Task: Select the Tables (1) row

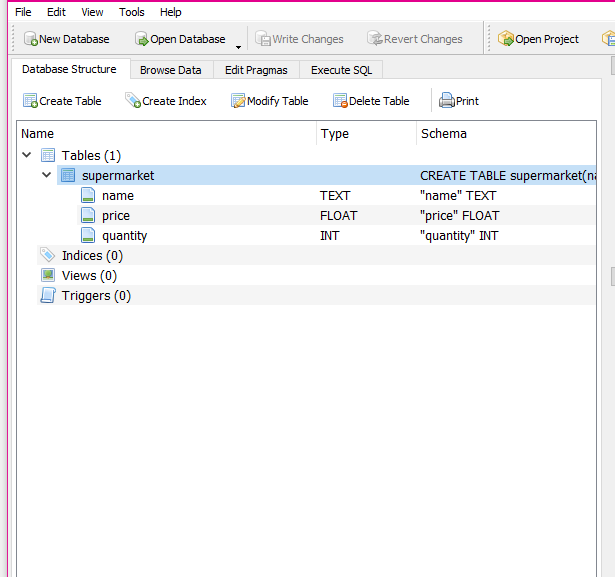Action: (91, 156)
